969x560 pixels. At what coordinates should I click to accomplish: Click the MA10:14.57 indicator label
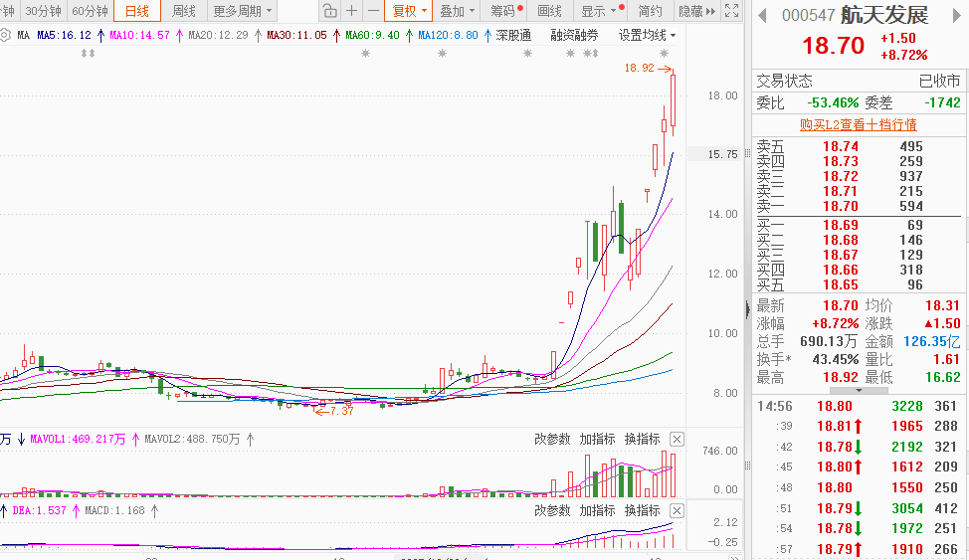(x=139, y=35)
